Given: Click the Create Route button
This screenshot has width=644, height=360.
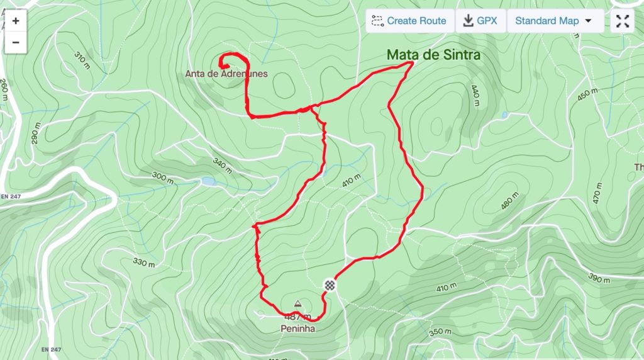Looking at the screenshot, I should point(410,21).
